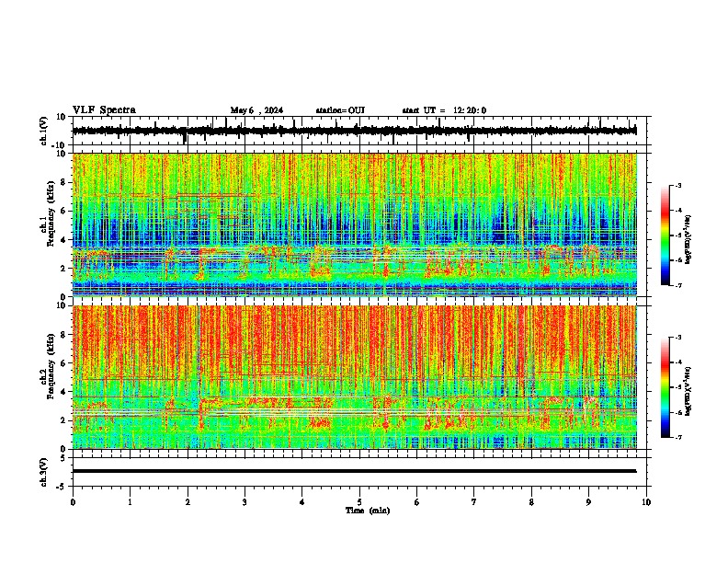
Task: Click the time axis tick label 5
Action: [x=359, y=502]
